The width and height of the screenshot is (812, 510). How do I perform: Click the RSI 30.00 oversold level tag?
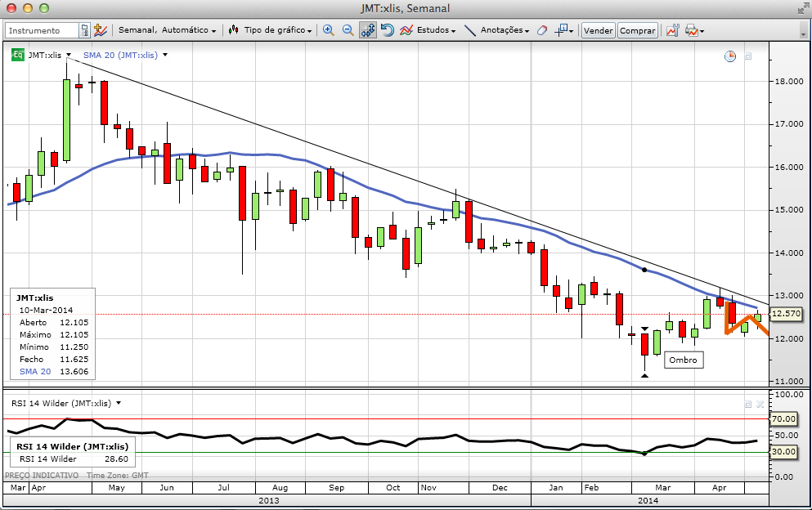(783, 451)
